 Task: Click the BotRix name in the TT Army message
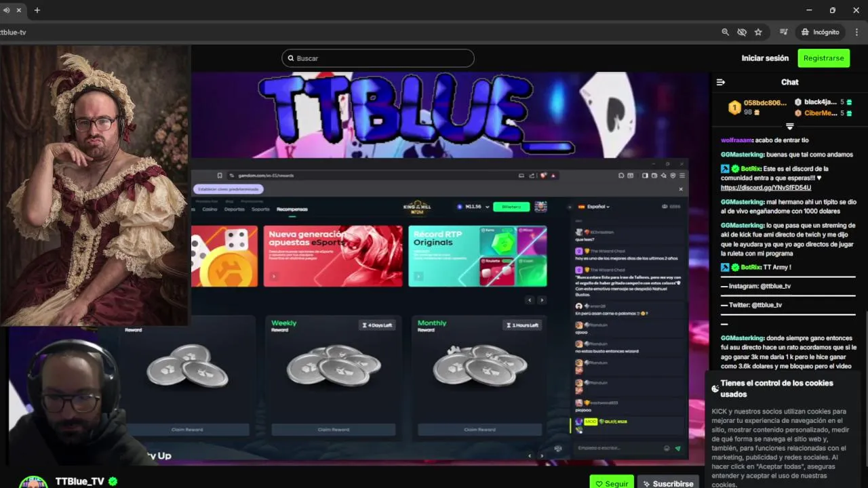tap(750, 267)
